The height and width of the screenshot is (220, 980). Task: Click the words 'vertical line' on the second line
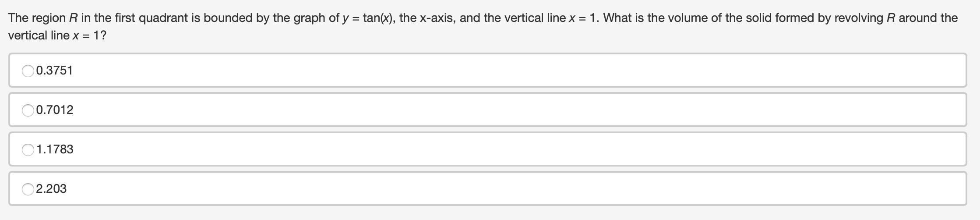pos(39,35)
